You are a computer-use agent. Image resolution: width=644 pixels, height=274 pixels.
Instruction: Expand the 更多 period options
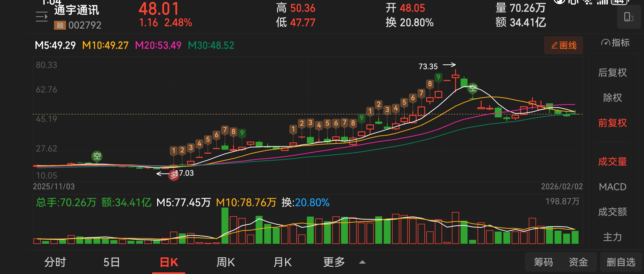(x=334, y=262)
